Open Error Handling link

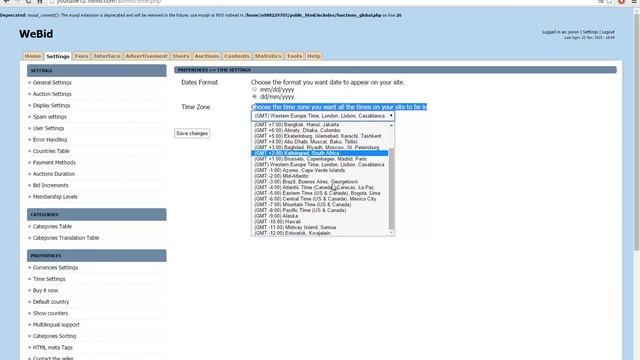[x=50, y=140]
